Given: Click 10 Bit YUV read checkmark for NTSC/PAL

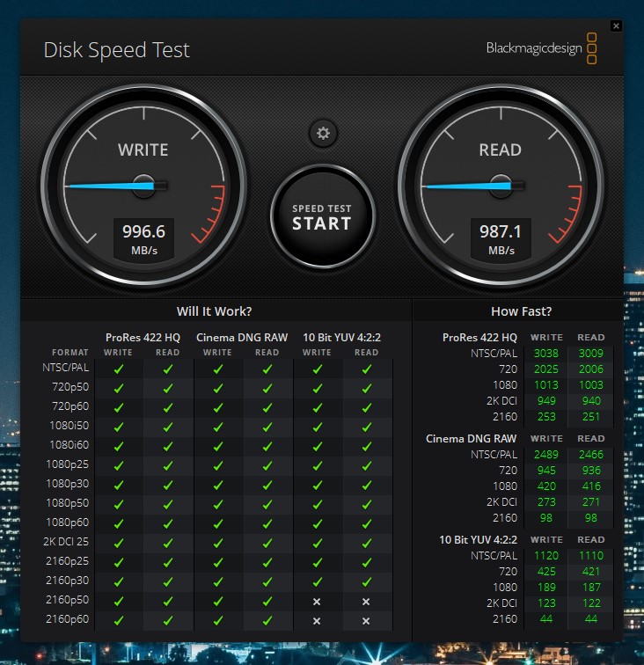Looking at the screenshot, I should coord(367,369).
